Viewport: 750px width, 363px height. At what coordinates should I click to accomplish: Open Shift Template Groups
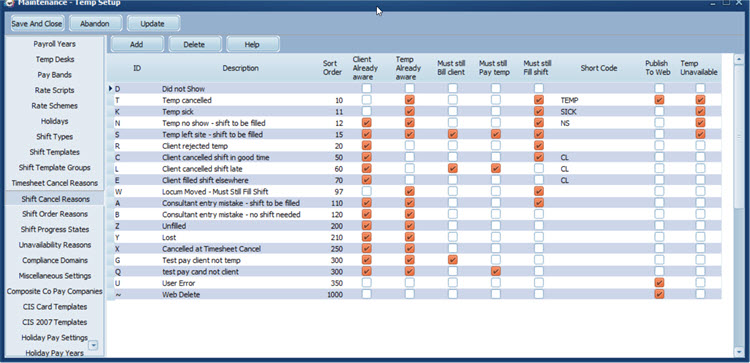pos(55,167)
